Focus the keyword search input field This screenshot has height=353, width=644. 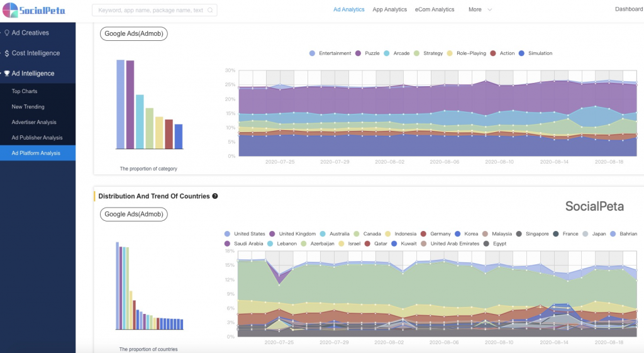(155, 10)
